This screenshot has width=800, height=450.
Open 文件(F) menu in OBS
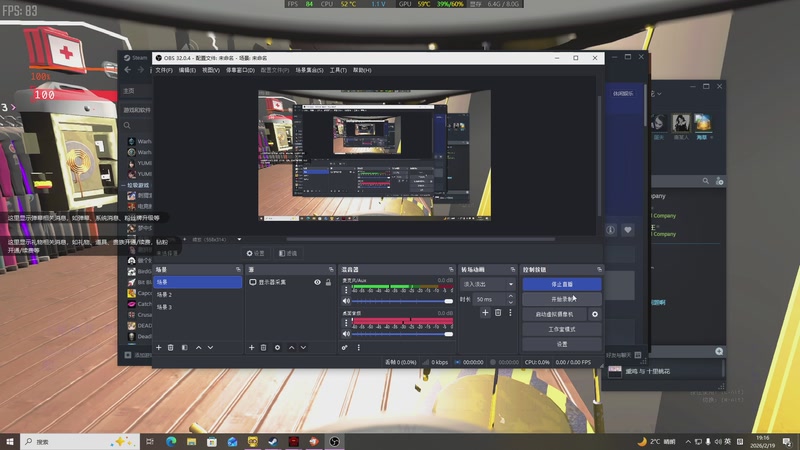tap(164, 70)
